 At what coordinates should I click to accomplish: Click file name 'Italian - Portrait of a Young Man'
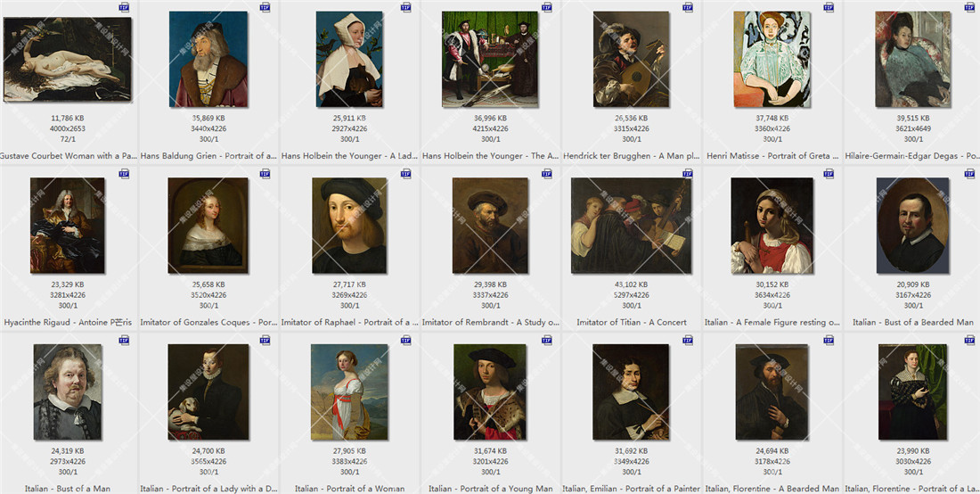coord(490,489)
